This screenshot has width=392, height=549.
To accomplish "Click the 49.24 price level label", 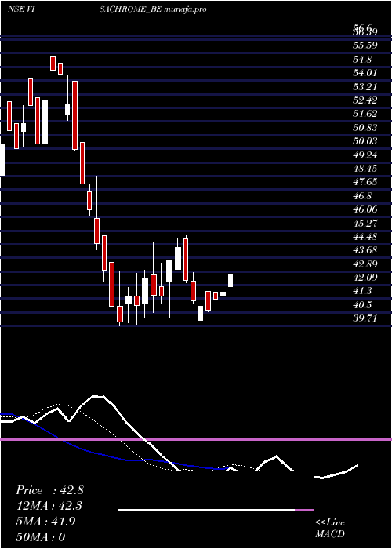I will [x=365, y=155].
